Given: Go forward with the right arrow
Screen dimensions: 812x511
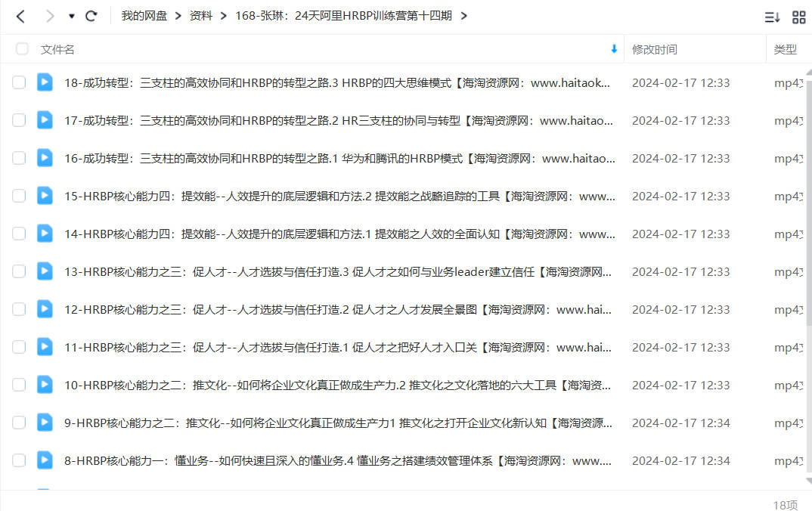Looking at the screenshot, I should coord(50,17).
